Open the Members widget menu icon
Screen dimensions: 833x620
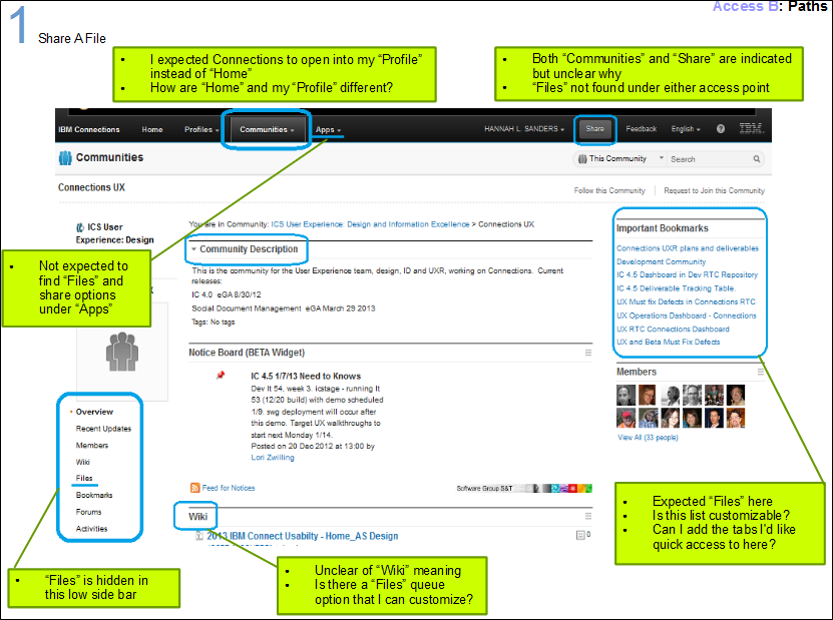761,372
